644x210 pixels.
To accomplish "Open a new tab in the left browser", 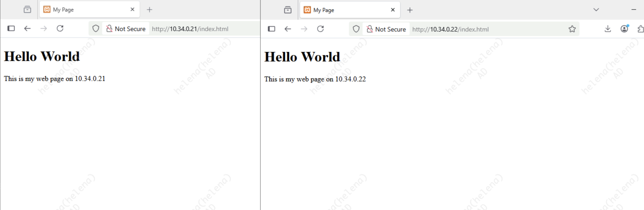I will click(x=149, y=10).
